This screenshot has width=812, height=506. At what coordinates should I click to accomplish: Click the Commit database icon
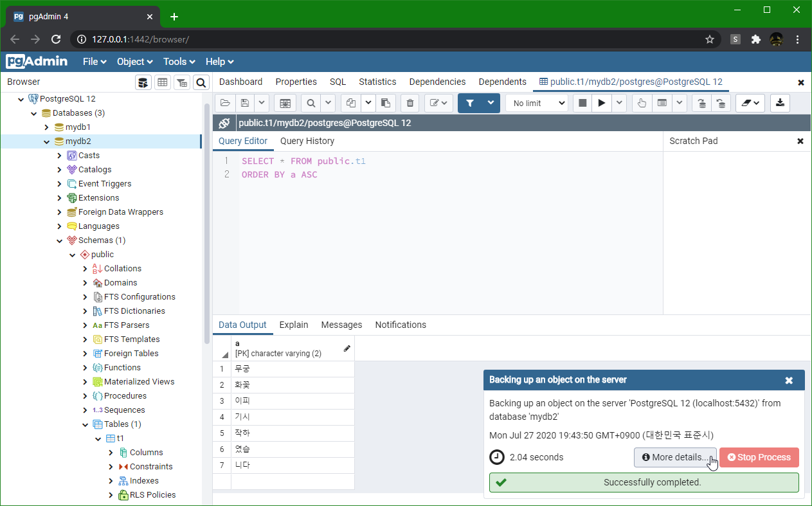tap(702, 103)
